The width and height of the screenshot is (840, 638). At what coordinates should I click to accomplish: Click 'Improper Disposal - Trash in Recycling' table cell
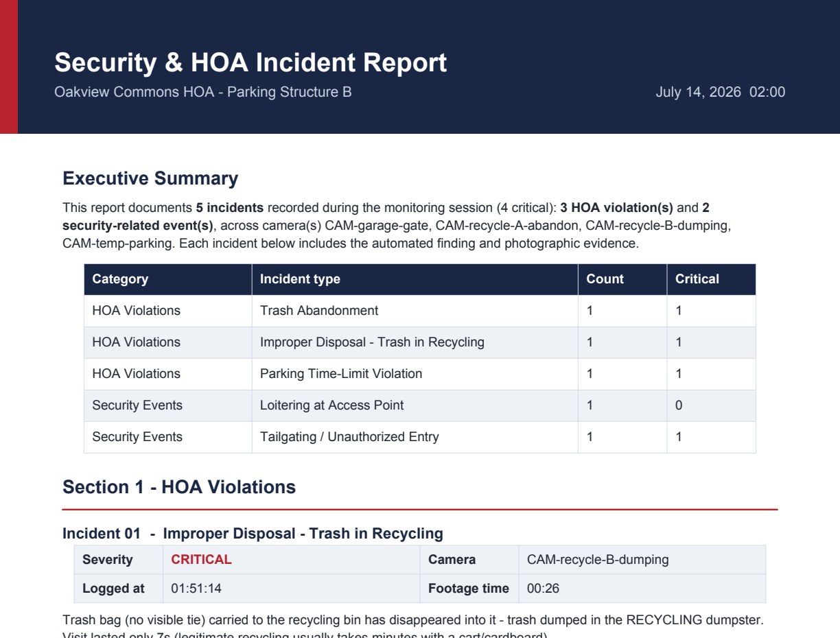click(x=415, y=342)
